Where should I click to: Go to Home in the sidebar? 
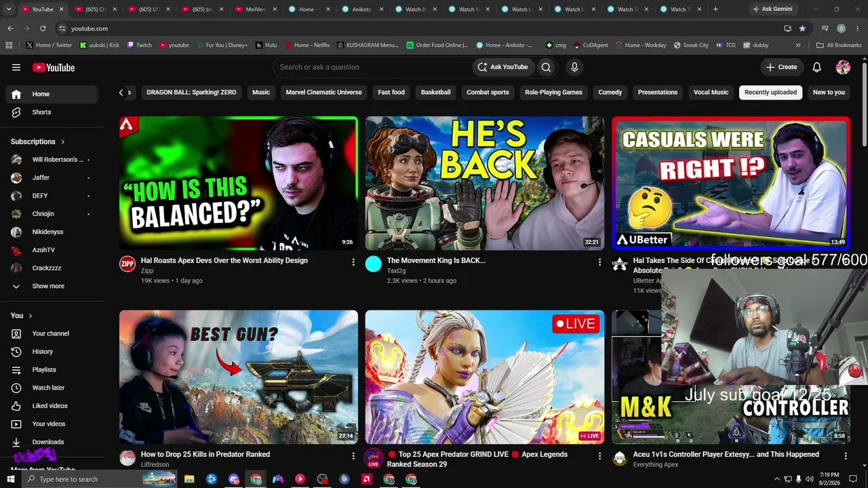coord(52,94)
